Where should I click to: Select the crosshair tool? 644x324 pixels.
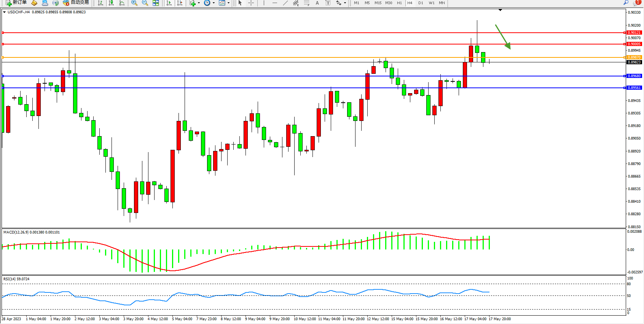coord(251,3)
